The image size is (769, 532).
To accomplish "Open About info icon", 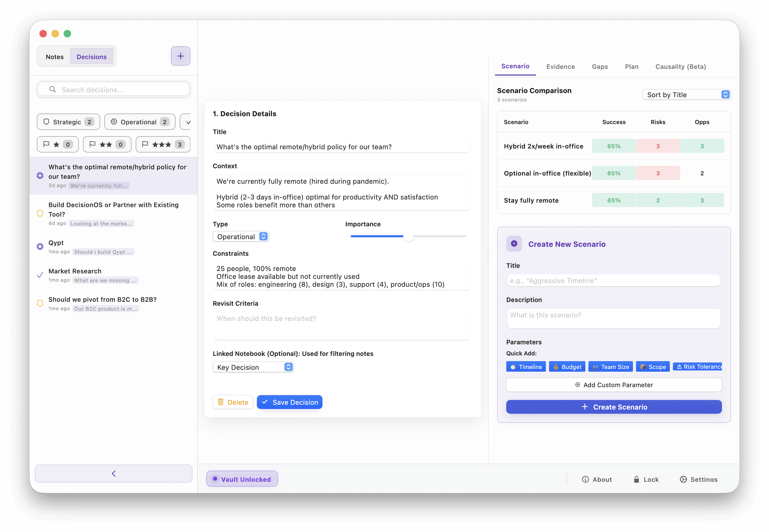I will coord(585,479).
